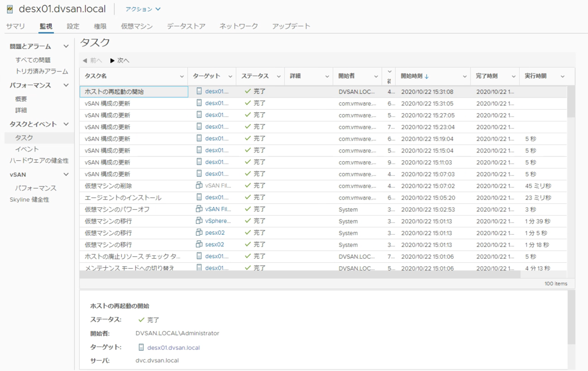The height and width of the screenshot is (371, 588).
Task: Click VM icon in 仮想マシンの削除 row
Action: (x=199, y=185)
